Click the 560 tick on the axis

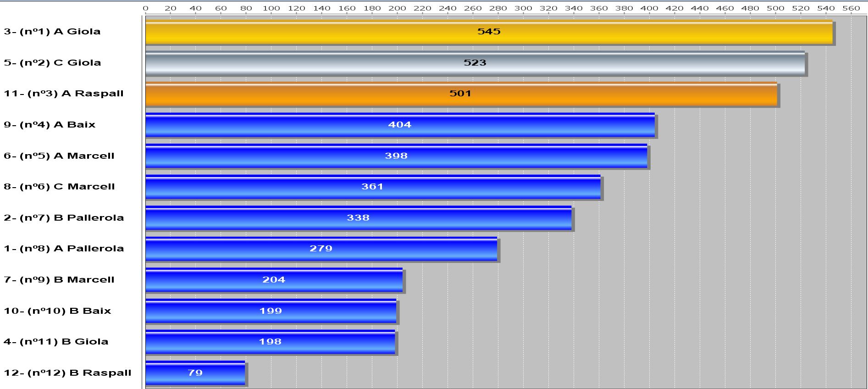click(x=851, y=8)
